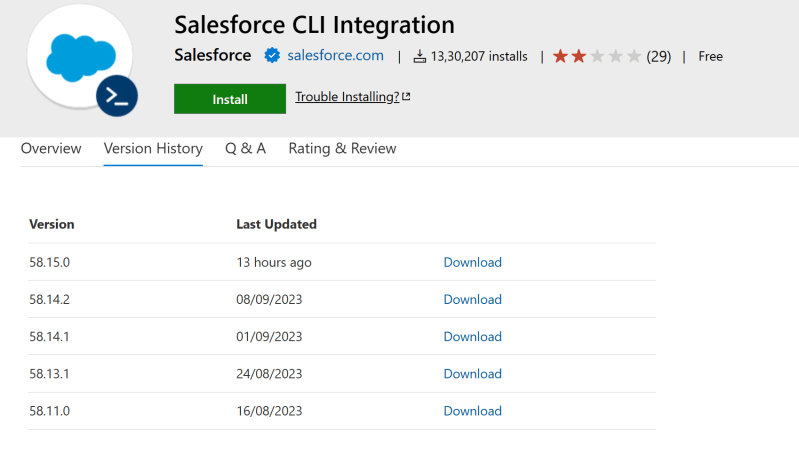
Task: Click the 01/09/2023 date cell
Action: (269, 336)
